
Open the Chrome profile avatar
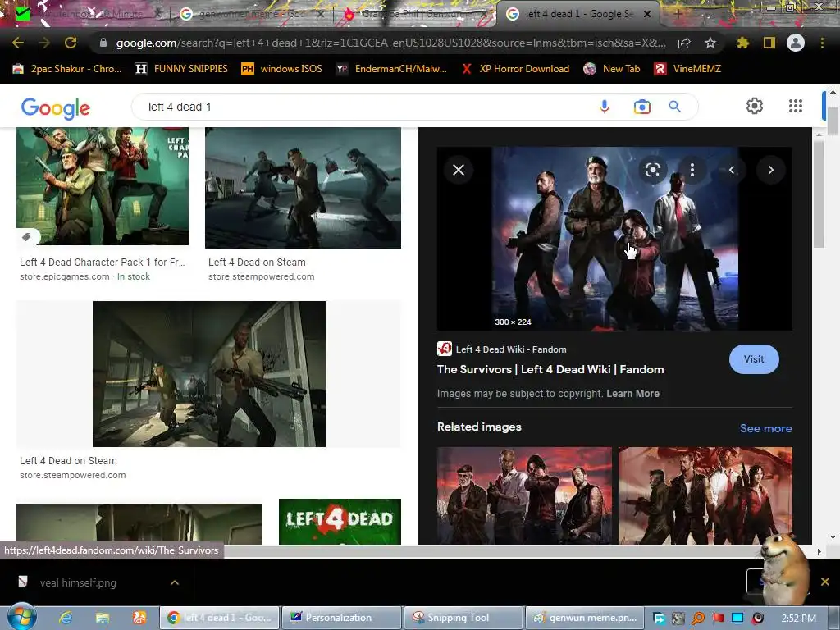796,43
